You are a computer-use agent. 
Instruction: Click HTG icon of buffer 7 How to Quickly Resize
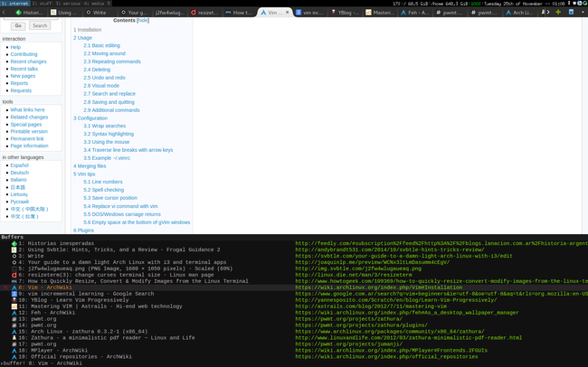14,281
